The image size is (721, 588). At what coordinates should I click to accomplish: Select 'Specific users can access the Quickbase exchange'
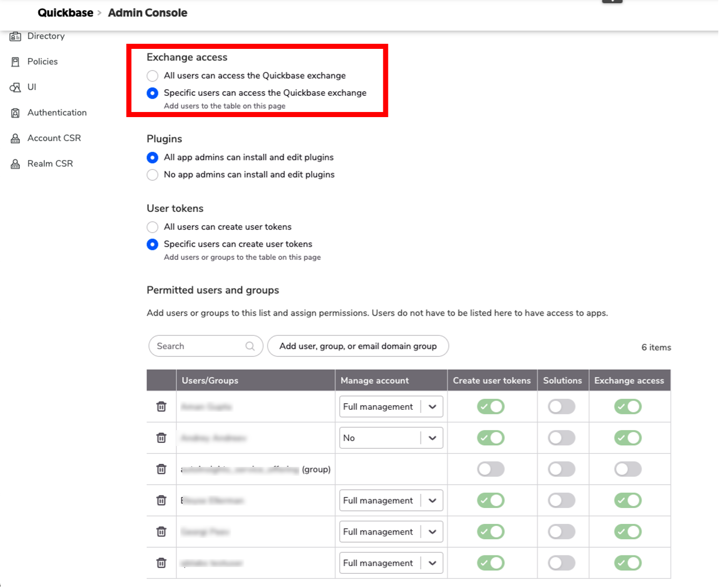click(x=152, y=93)
